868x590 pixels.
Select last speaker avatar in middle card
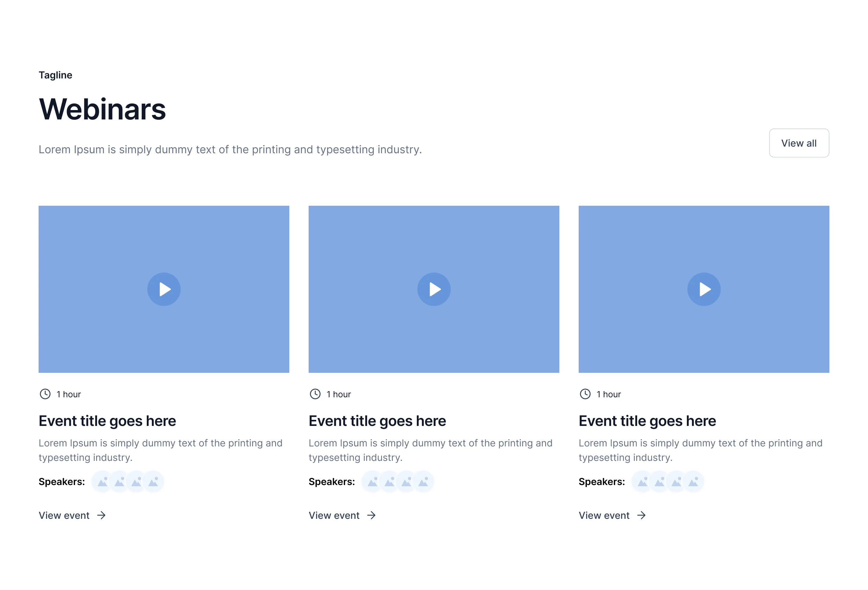(423, 481)
